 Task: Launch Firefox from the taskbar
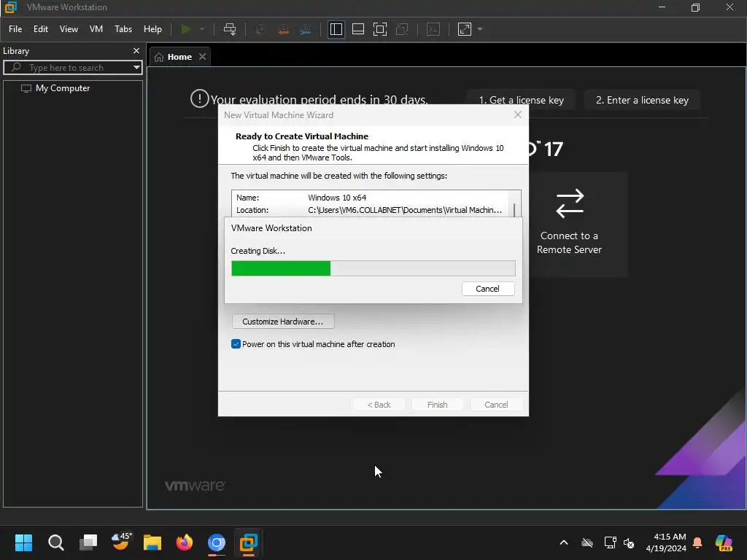(185, 542)
